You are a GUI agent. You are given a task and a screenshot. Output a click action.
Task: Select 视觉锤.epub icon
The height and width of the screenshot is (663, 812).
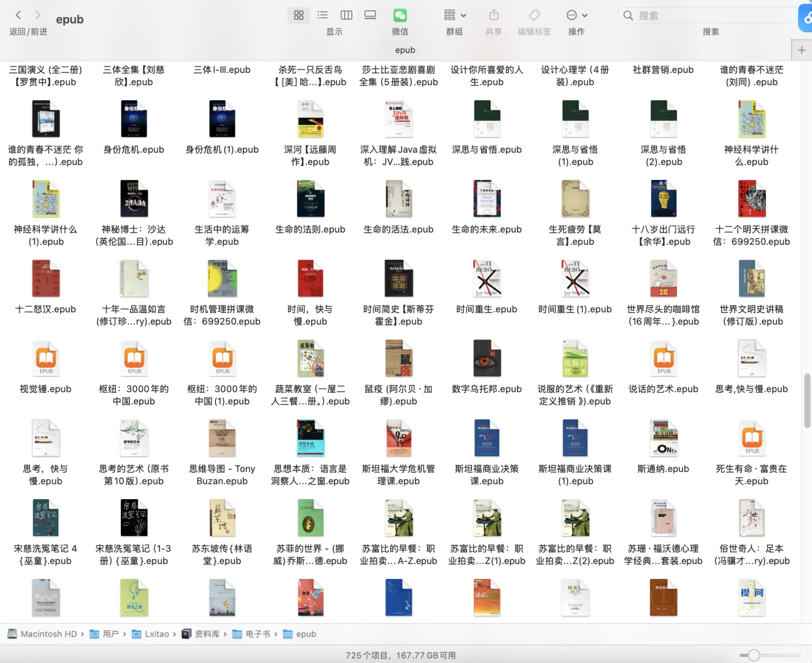pyautogui.click(x=46, y=358)
